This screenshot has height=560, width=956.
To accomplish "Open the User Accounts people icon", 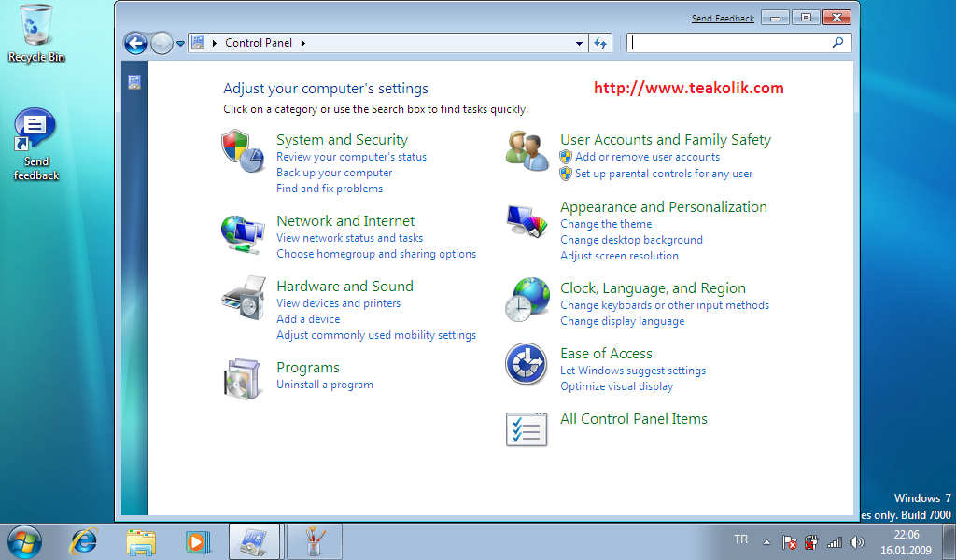I will click(527, 150).
